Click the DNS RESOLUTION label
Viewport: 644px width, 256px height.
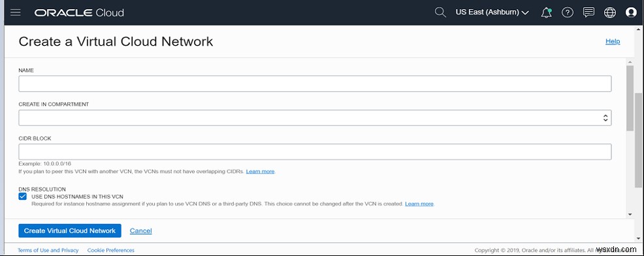[x=42, y=189]
